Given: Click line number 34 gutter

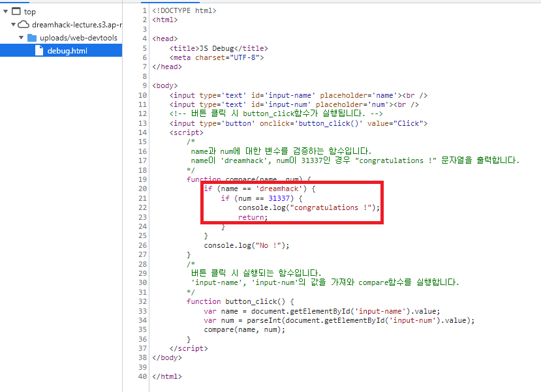Looking at the screenshot, I should (x=142, y=320).
